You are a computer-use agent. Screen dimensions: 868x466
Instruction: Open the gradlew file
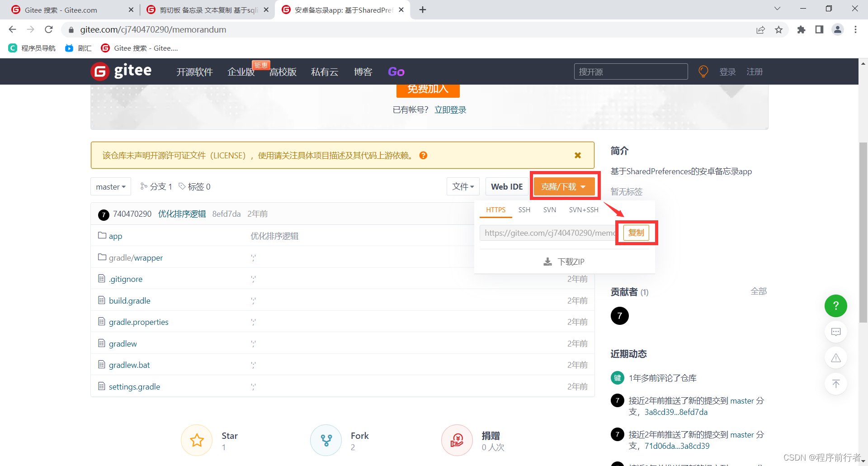coord(123,344)
